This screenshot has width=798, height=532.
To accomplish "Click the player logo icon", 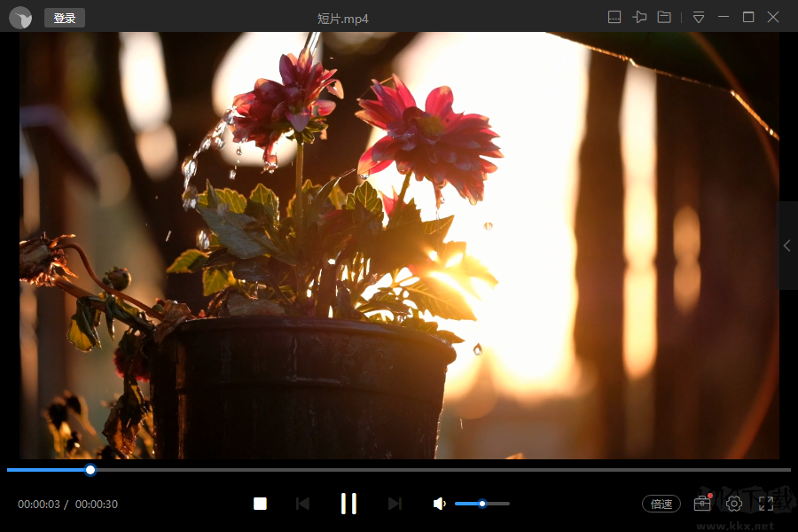I will click(x=20, y=18).
